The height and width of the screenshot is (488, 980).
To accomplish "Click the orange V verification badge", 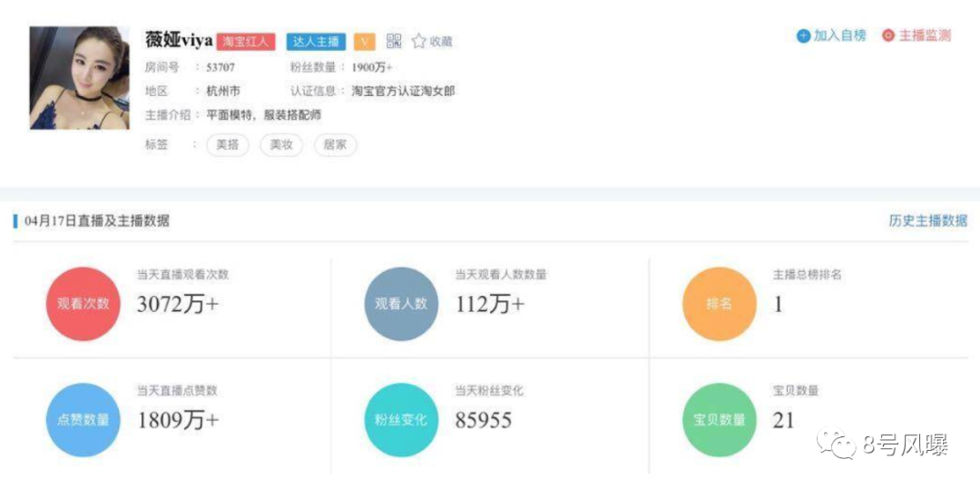I will pos(365,41).
